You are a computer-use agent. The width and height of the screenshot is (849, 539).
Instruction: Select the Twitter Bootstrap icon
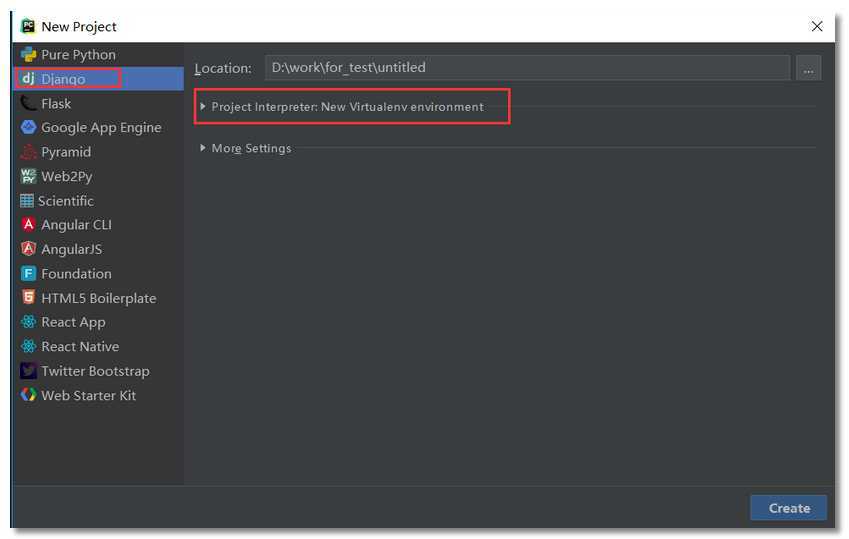coord(28,371)
